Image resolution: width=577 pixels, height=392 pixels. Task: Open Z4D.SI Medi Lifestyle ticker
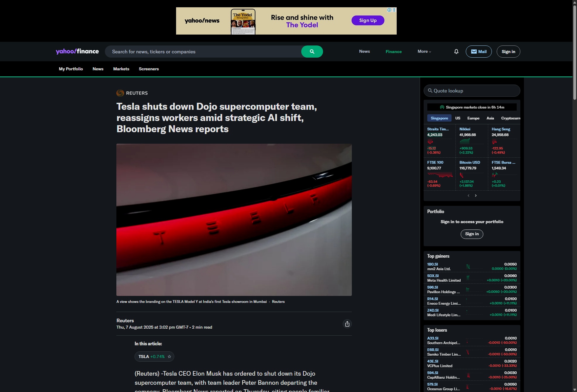(433, 310)
